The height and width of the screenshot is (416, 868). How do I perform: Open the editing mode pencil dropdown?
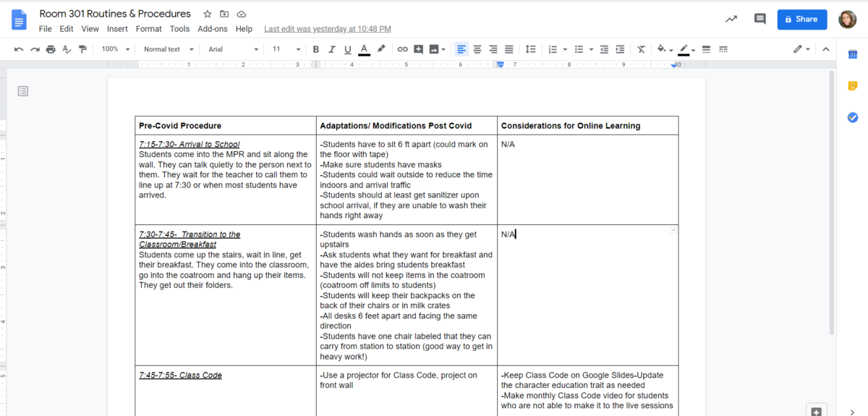tap(801, 49)
